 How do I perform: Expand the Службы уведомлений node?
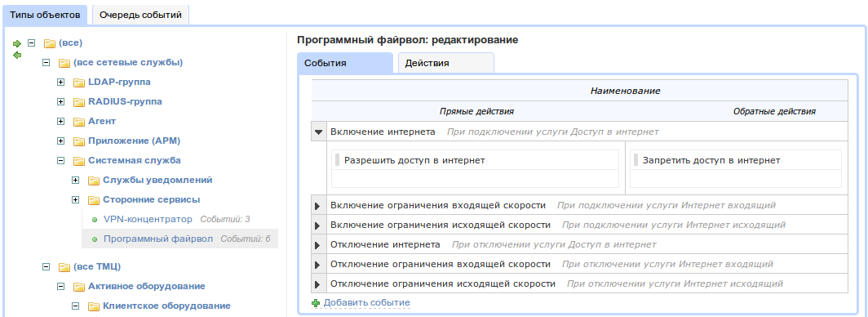[x=76, y=180]
